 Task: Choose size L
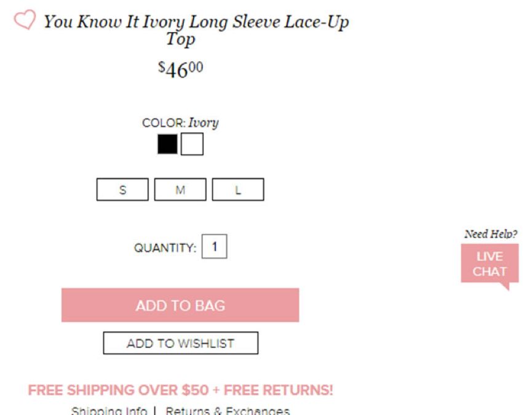pos(238,190)
